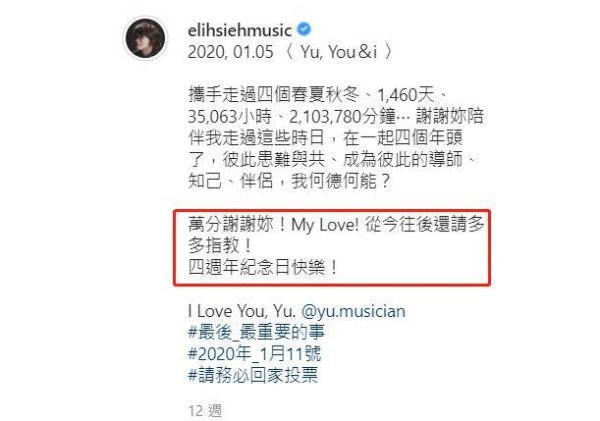
Task: Open hashtag #2020年_1月11號
Action: point(254,354)
